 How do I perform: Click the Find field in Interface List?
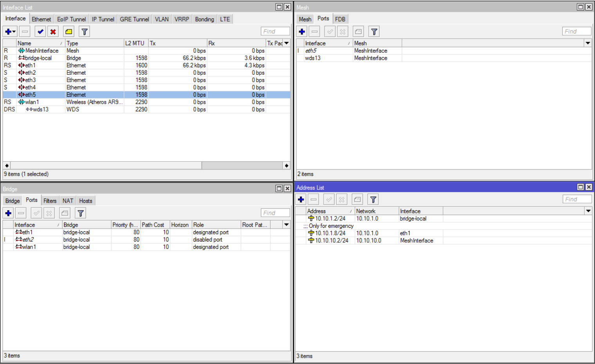pos(275,31)
